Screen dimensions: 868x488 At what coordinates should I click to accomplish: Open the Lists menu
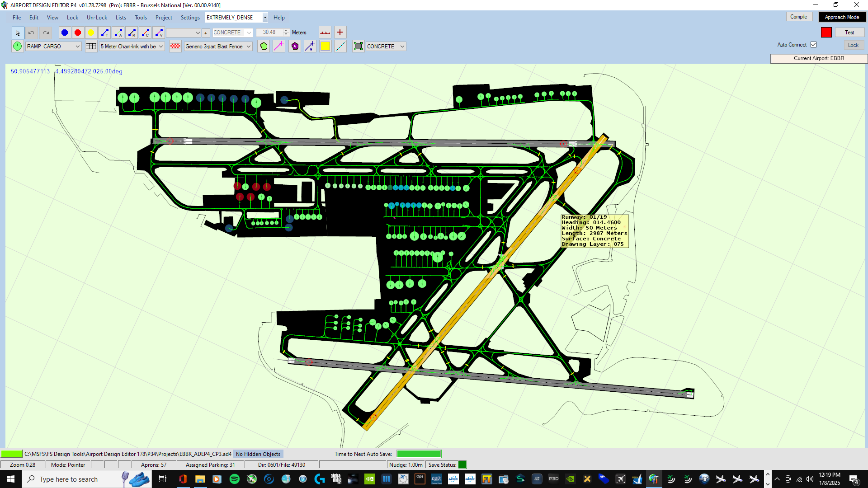121,18
